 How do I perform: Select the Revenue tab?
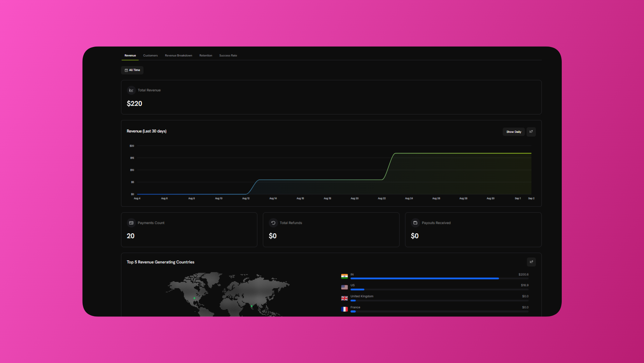click(x=130, y=55)
